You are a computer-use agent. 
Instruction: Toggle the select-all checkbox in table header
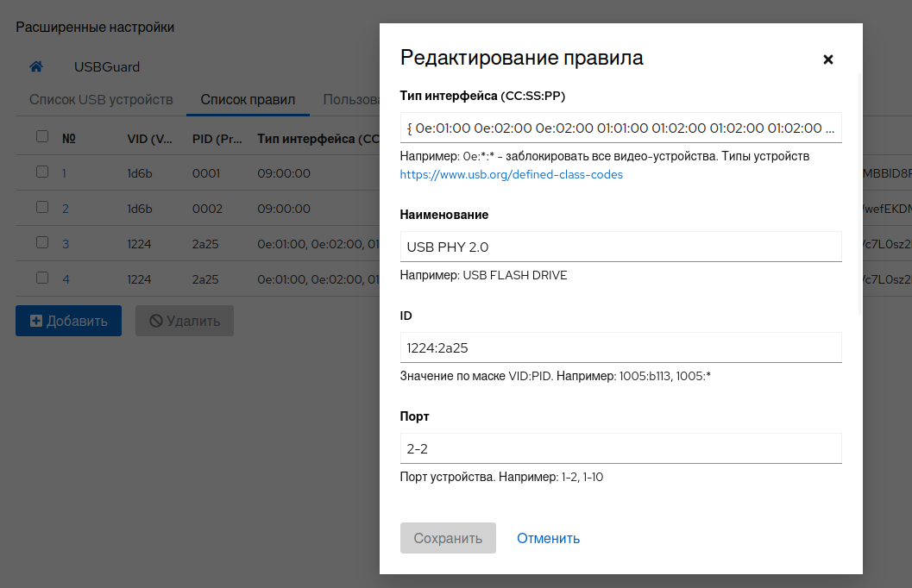coord(42,137)
